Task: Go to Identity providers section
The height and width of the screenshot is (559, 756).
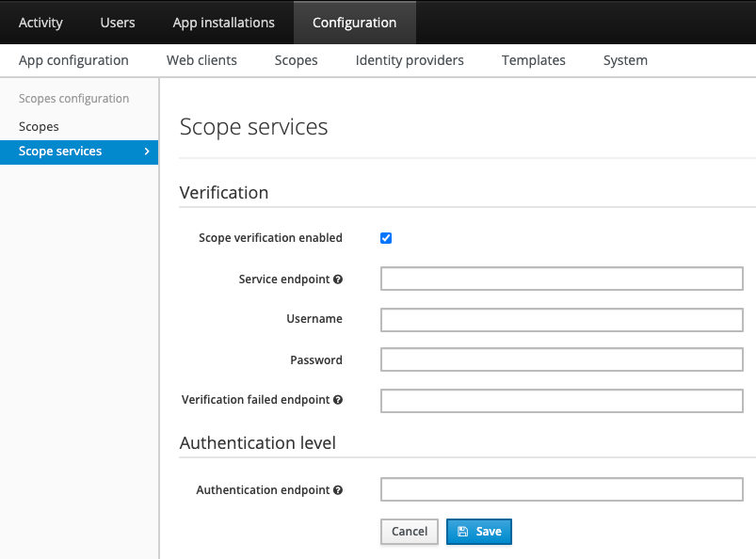Action: coord(410,60)
